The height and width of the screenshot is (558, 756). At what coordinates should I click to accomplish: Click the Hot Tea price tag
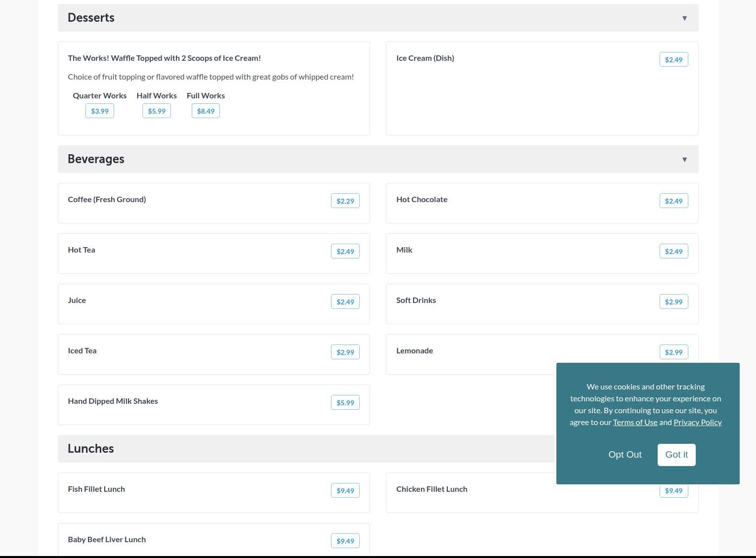(x=345, y=252)
